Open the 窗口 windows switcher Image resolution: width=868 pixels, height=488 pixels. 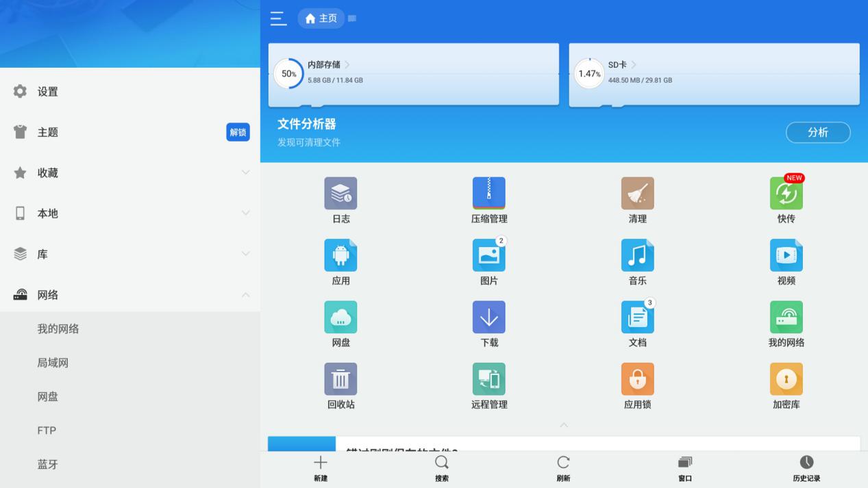click(685, 463)
